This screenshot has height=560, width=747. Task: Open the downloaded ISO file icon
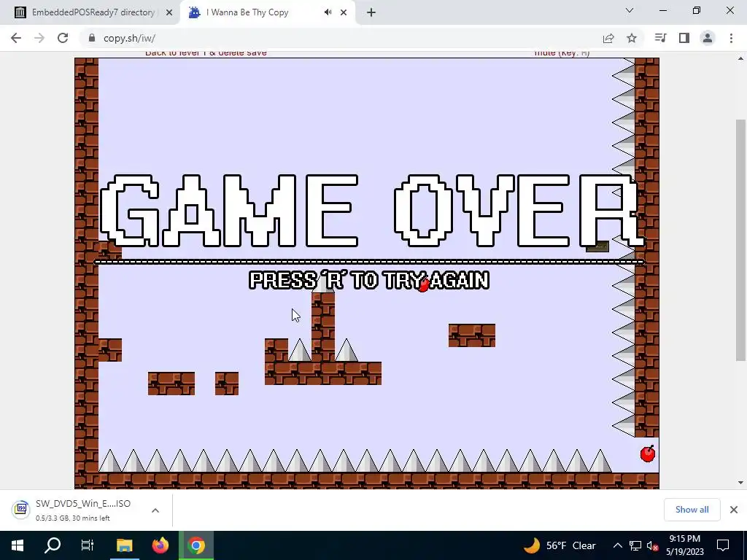(x=20, y=510)
